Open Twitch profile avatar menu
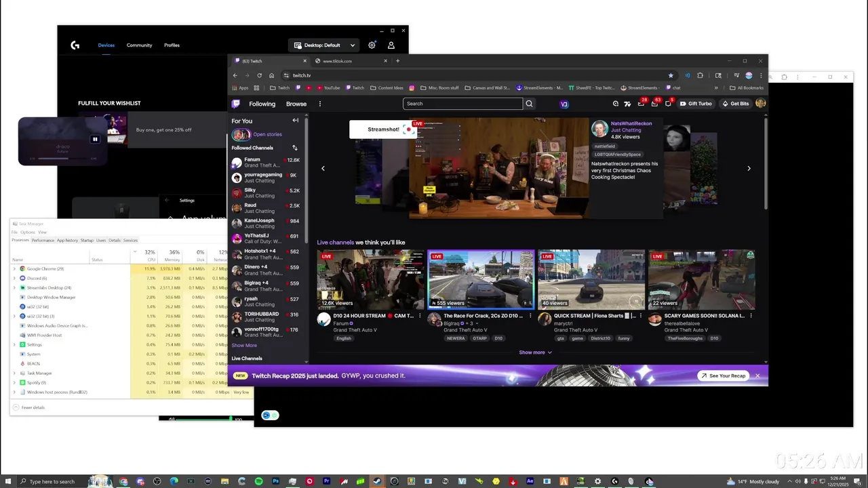 (x=760, y=104)
